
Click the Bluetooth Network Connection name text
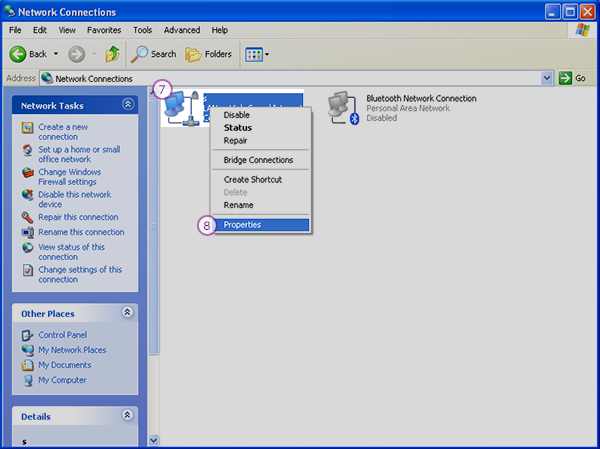coord(421,98)
